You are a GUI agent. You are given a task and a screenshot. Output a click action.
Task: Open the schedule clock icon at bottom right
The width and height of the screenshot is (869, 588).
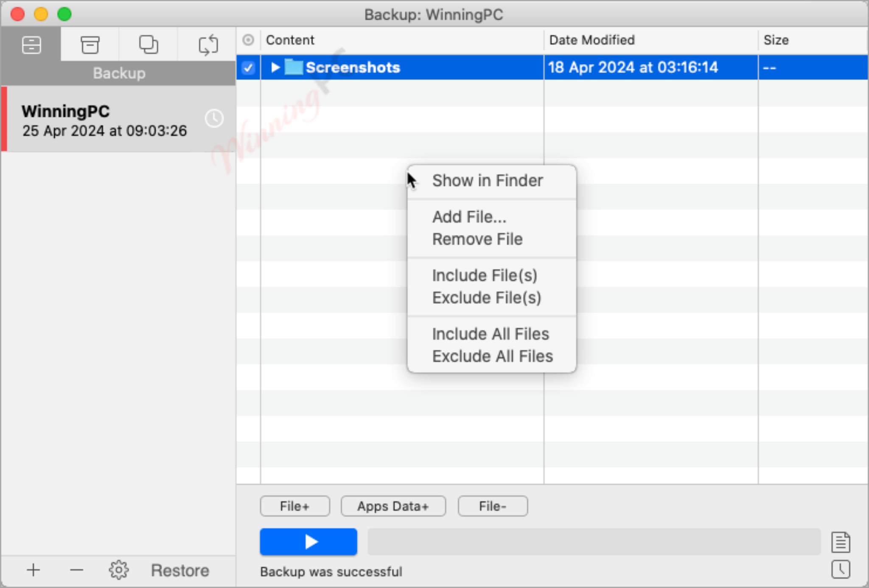[x=841, y=569]
